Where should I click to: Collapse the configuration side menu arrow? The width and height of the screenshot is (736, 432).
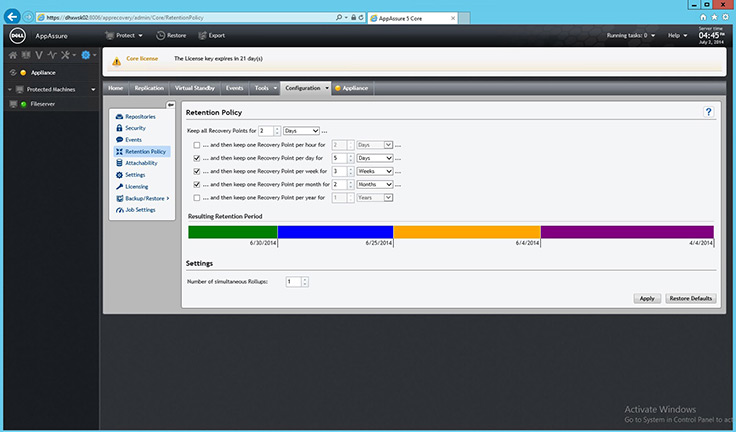coord(170,104)
